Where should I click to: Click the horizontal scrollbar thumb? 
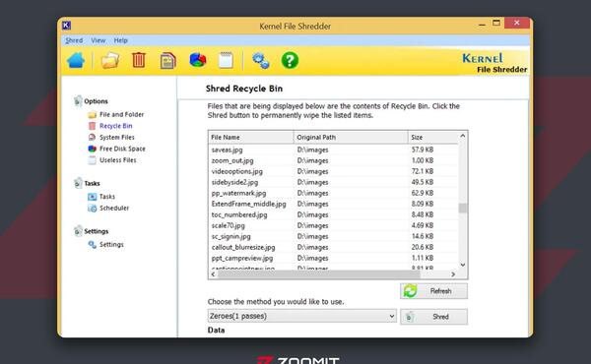[x=319, y=274]
